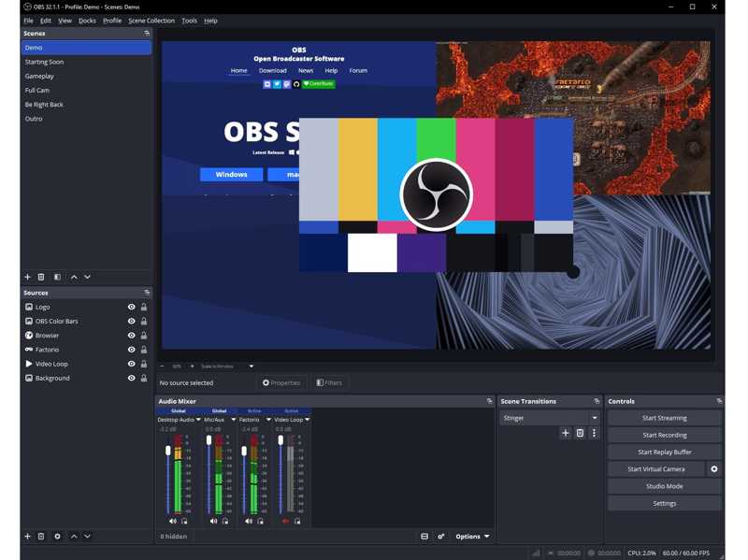The image size is (748, 560).
Task: Hide the Background source
Action: click(131, 378)
